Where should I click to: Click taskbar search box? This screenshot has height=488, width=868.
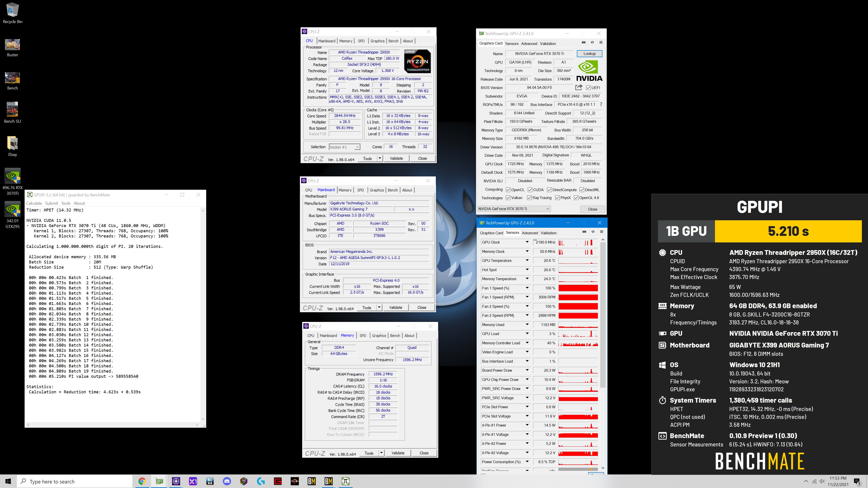tap(75, 481)
